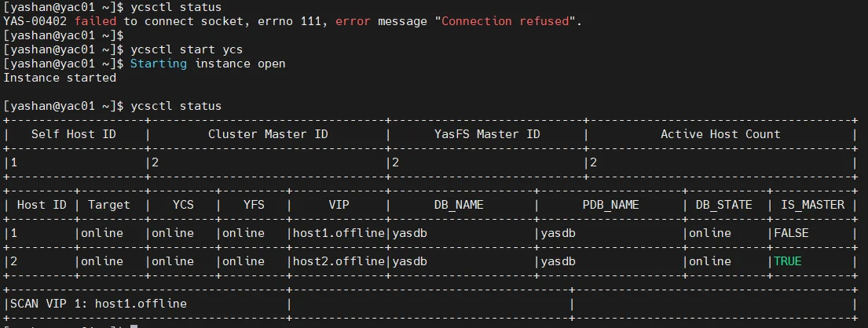Click the "Active Host Count" header cell
This screenshot has width=868, height=328.
720,134
